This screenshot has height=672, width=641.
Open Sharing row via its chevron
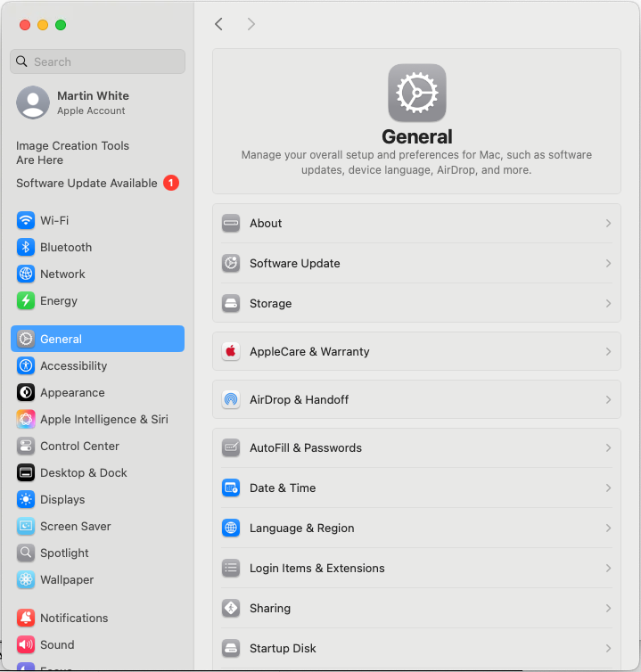tap(608, 609)
